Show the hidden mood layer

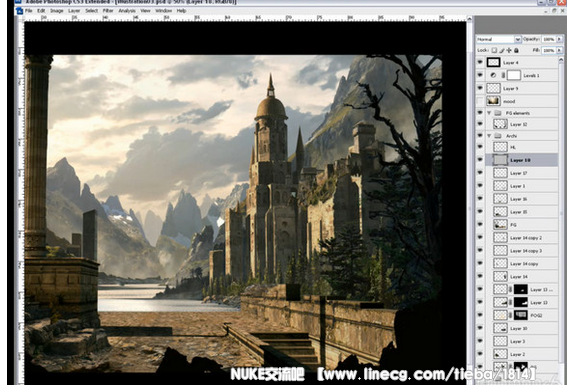tap(480, 101)
